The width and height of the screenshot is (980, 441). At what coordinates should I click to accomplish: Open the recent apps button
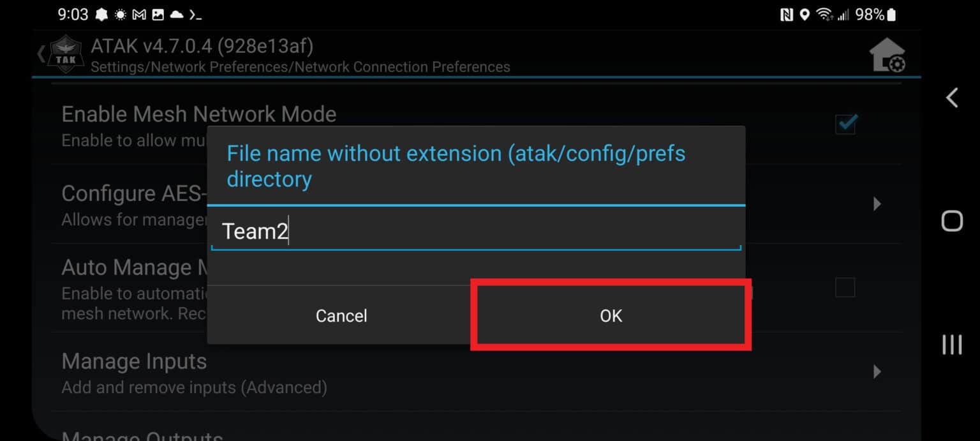(x=952, y=345)
